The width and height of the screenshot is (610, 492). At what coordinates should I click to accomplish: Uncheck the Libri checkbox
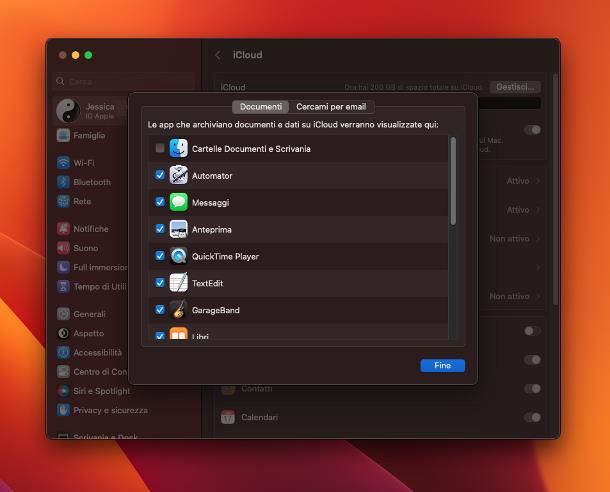[160, 336]
